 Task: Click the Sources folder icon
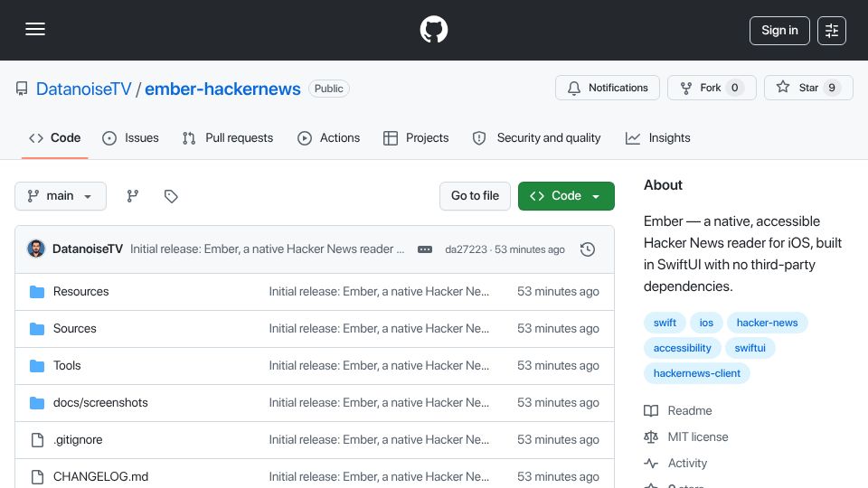tap(37, 329)
